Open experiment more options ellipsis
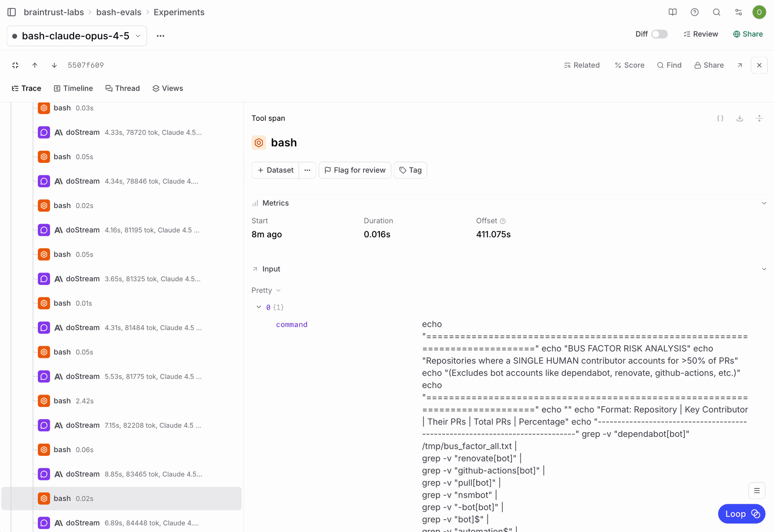The width and height of the screenshot is (774, 532). 160,36
